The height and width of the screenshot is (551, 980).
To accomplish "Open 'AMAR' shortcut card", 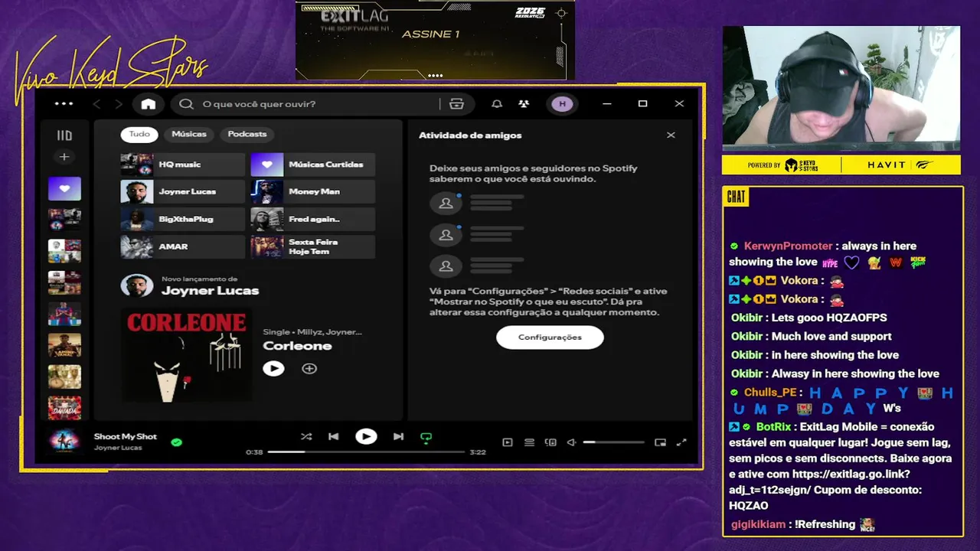I will click(x=183, y=247).
